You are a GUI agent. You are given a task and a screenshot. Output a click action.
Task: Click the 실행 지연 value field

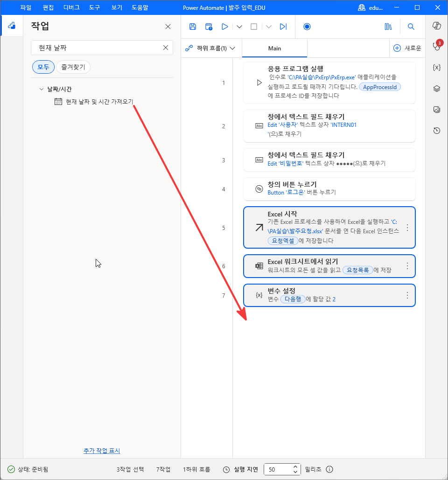coord(279,469)
